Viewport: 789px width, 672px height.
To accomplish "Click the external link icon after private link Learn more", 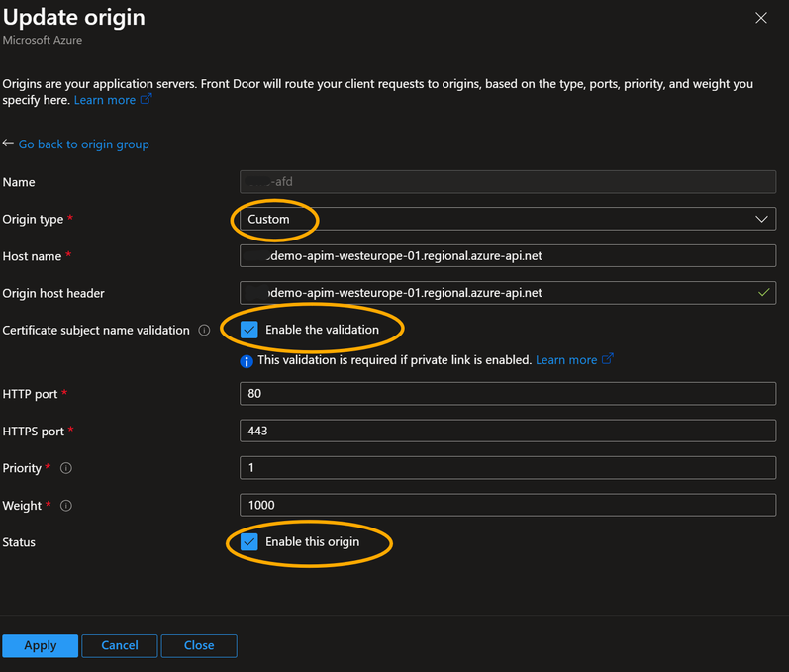I will (x=607, y=359).
